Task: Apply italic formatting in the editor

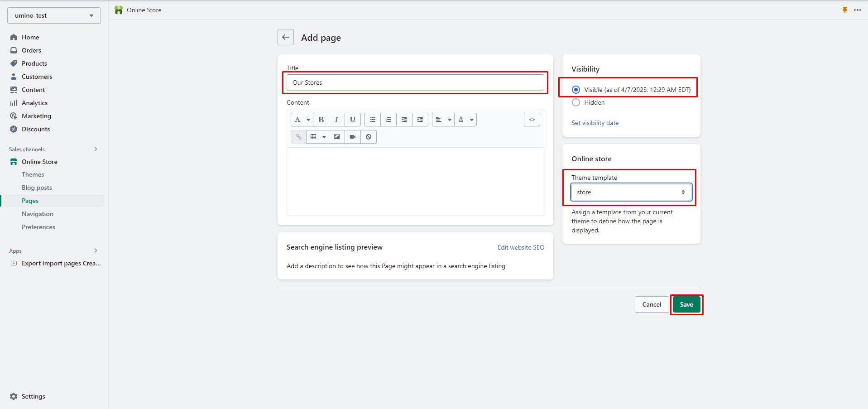Action: 336,120
